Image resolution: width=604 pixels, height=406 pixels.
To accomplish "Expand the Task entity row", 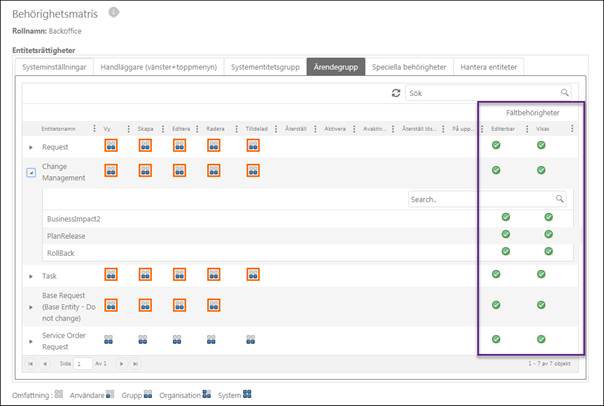I will click(x=30, y=275).
